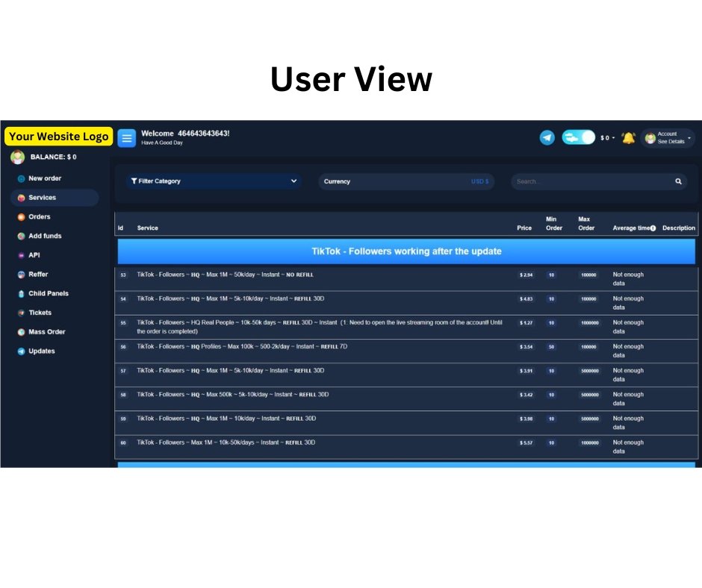The width and height of the screenshot is (702, 588).
Task: Click the Add funds icon
Action: (x=21, y=236)
